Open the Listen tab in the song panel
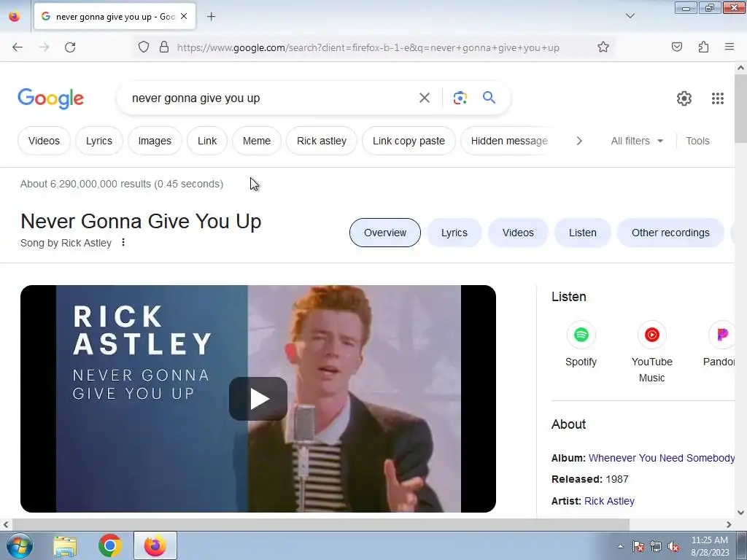This screenshot has width=747, height=560. coord(583,233)
